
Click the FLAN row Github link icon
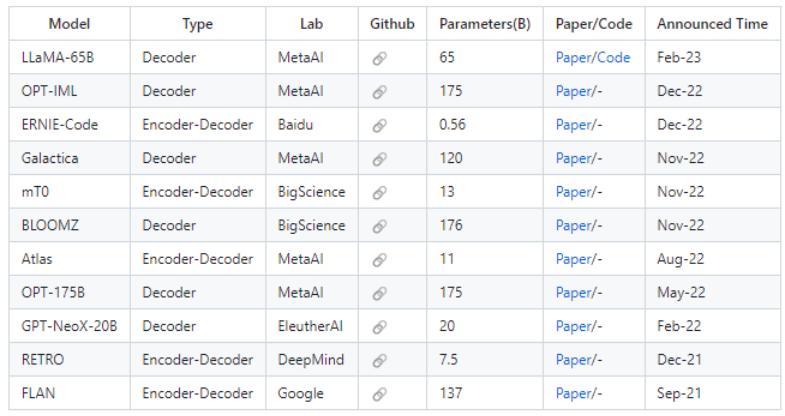tap(379, 394)
